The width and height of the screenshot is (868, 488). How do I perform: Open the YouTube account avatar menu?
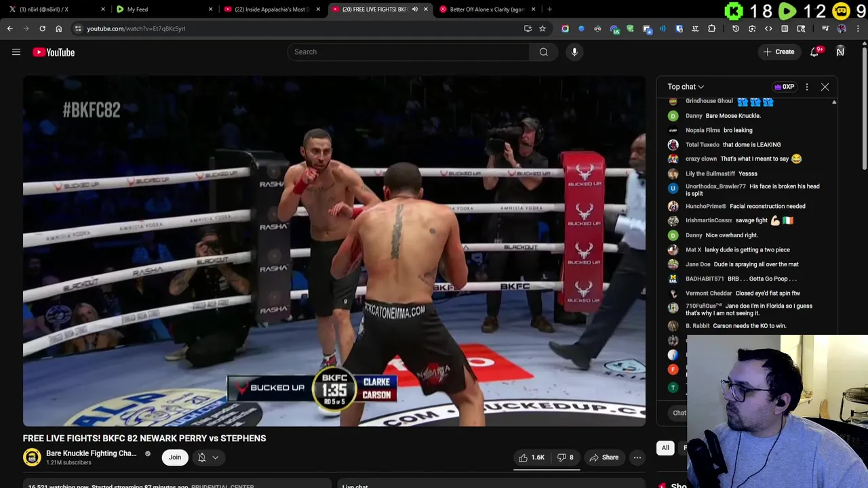840,52
